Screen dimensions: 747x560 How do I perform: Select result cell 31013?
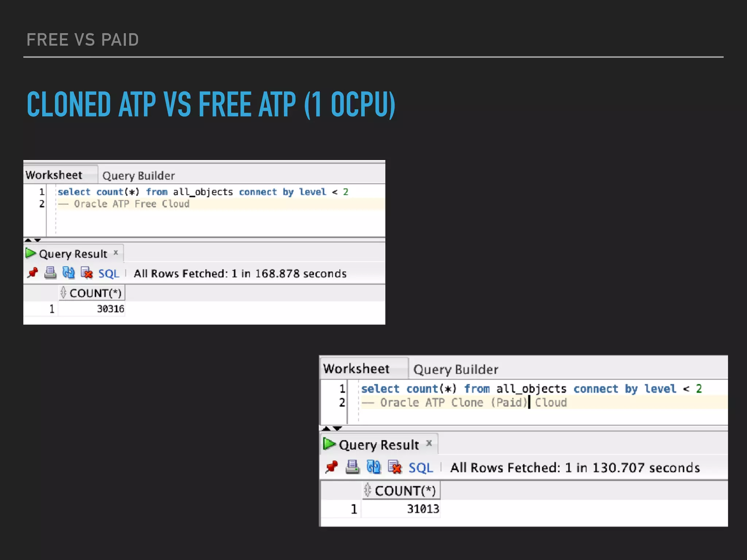coord(401,509)
